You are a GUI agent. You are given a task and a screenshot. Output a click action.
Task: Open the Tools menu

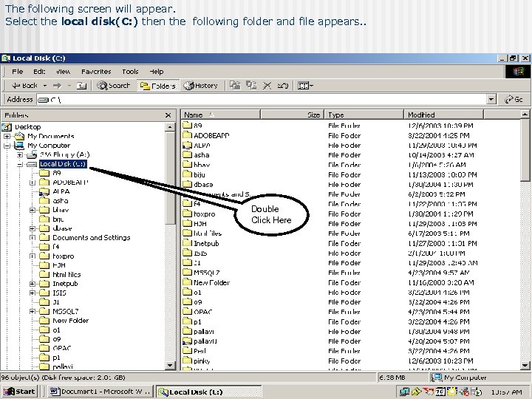coord(130,72)
